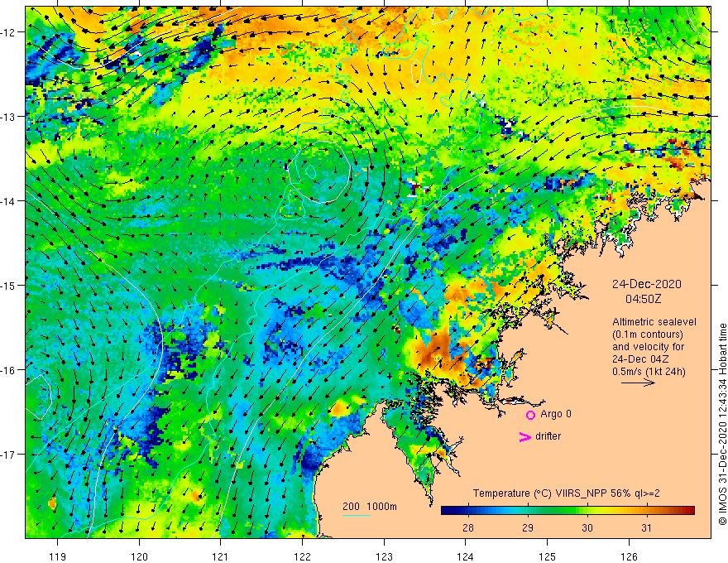The image size is (728, 563).
Task: Click the '126' longitude axis label
Action: point(629,556)
